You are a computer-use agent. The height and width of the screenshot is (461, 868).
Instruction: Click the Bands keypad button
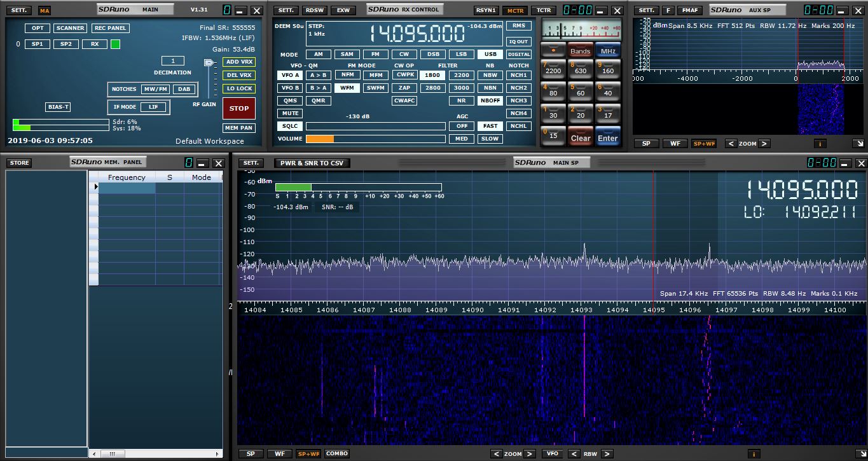pyautogui.click(x=580, y=50)
